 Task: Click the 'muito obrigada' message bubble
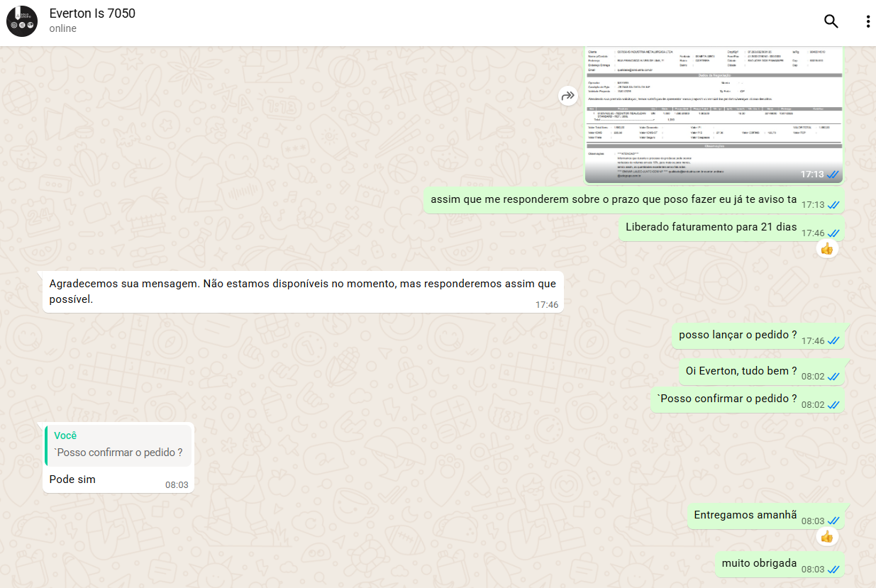click(759, 563)
